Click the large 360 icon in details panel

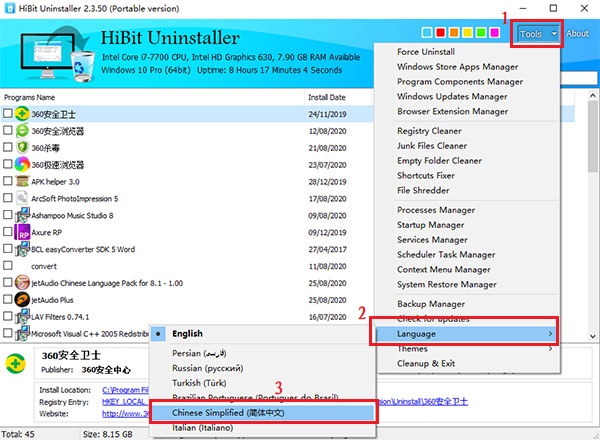16,363
